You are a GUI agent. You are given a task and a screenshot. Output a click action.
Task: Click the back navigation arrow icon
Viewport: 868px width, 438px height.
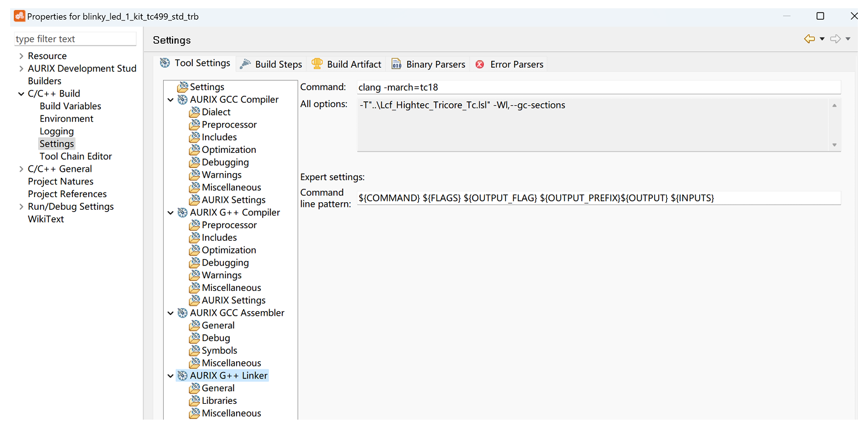click(809, 39)
